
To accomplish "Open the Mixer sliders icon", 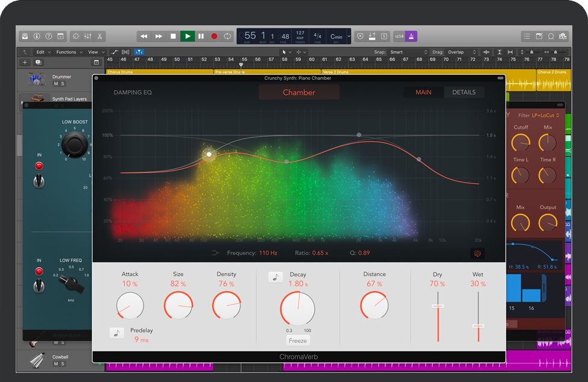I will click(x=87, y=36).
